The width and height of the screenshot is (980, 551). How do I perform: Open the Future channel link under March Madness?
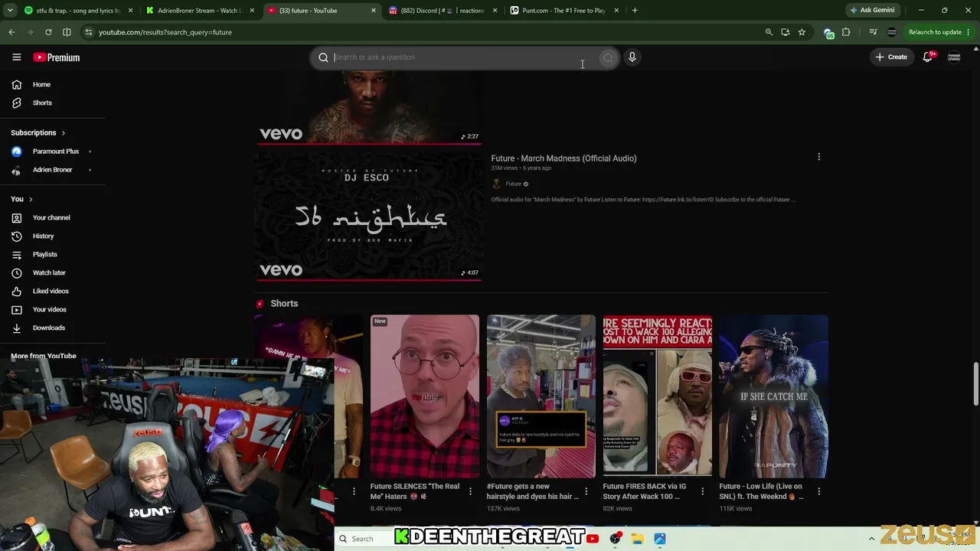513,184
